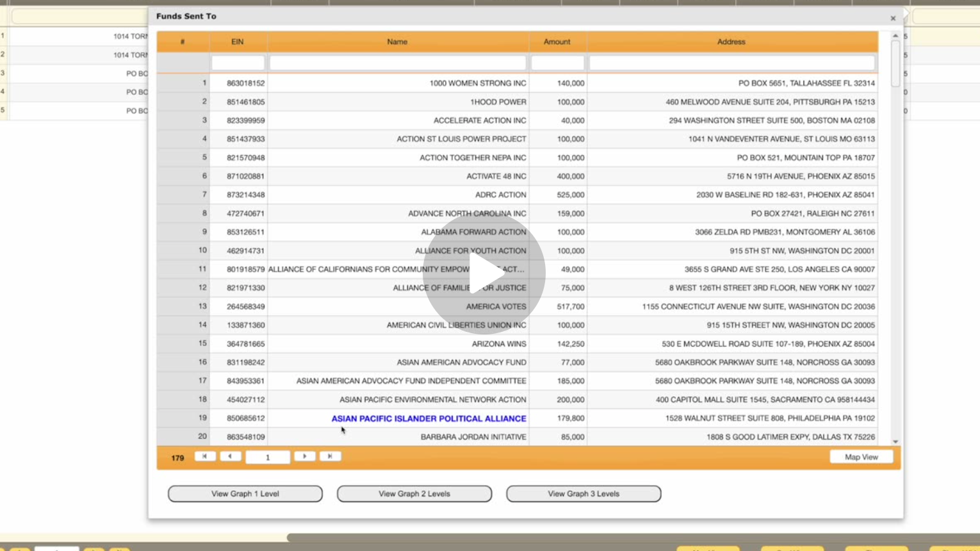Click View Graph 2 Levels button
980x551 pixels.
(x=414, y=494)
